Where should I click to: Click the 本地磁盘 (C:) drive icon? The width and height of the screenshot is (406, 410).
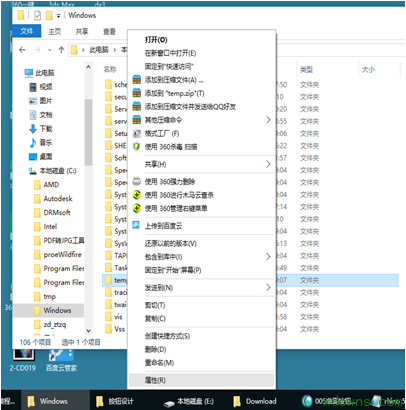(x=33, y=171)
